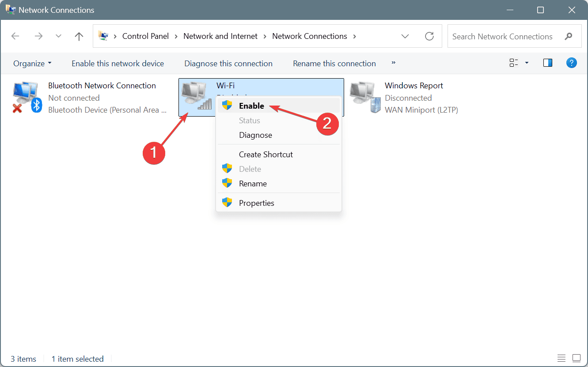Choose Create Shortcut in the context menu
Image resolution: width=588 pixels, height=367 pixels.
[x=279, y=154]
